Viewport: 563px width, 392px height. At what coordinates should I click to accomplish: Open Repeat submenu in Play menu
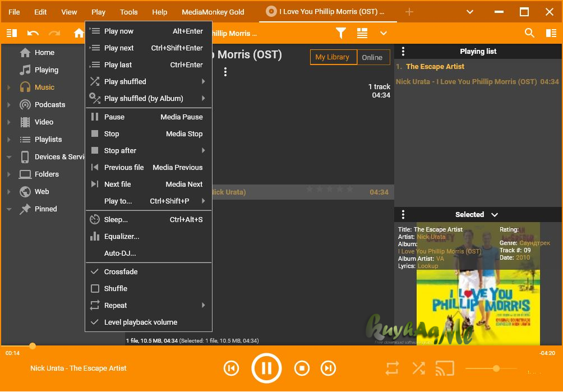pos(148,306)
